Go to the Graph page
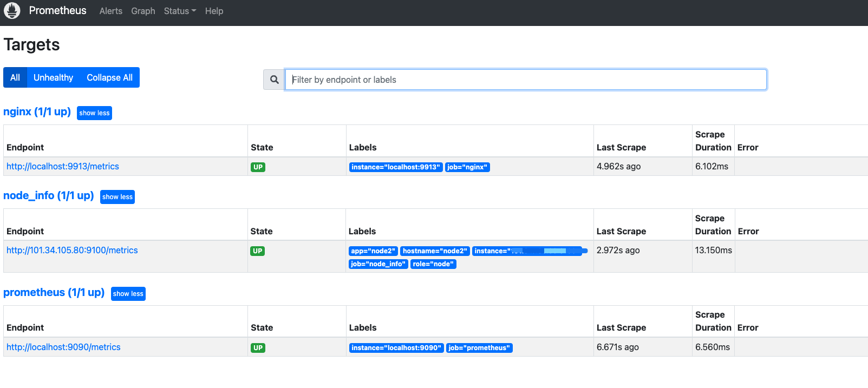This screenshot has height=388, width=868. (x=143, y=11)
